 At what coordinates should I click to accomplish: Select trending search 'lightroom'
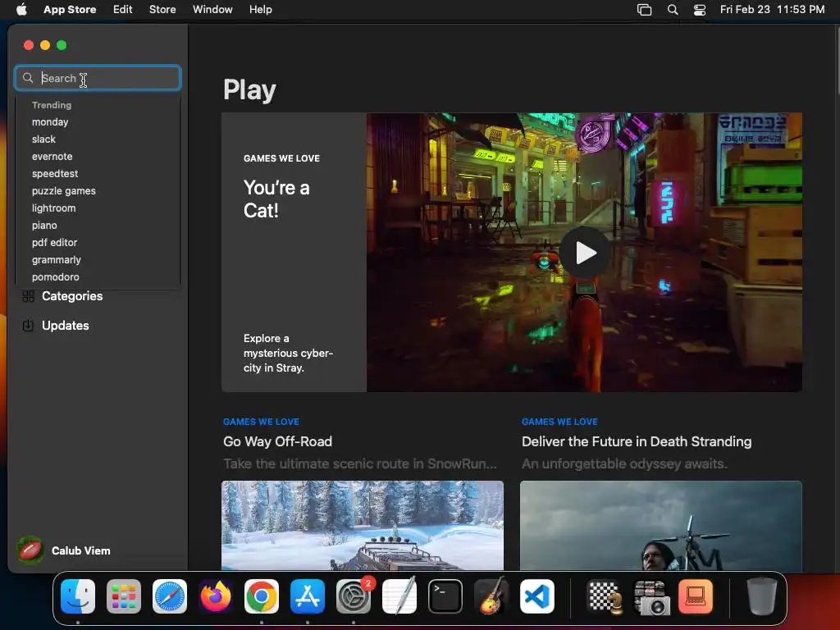point(53,208)
